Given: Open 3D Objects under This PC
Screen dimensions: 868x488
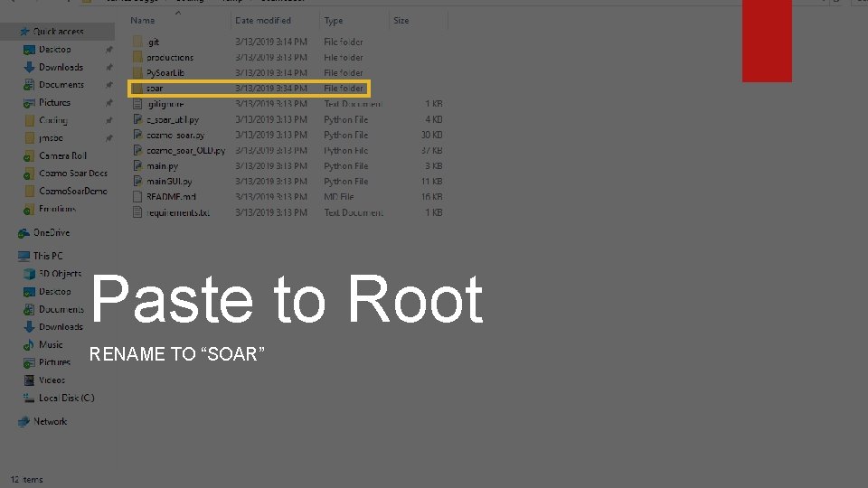Looking at the screenshot, I should (x=60, y=273).
